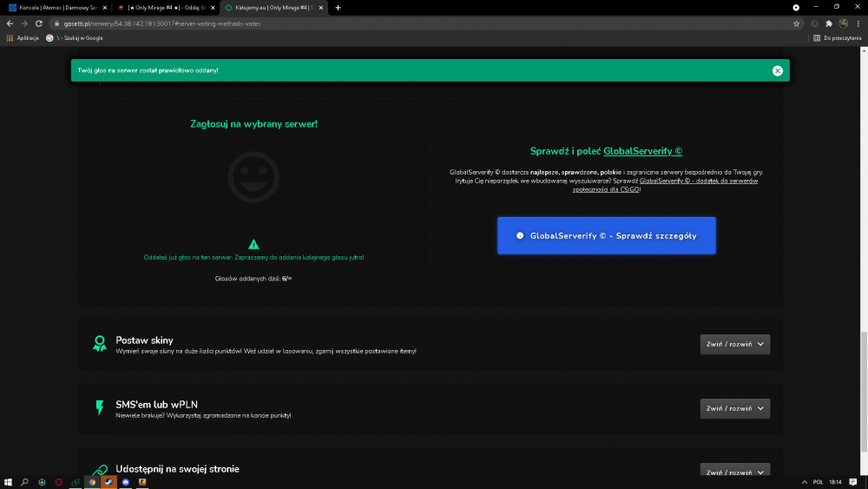Open the Do przeczytania reading list
868x489 pixels.
[x=837, y=38]
